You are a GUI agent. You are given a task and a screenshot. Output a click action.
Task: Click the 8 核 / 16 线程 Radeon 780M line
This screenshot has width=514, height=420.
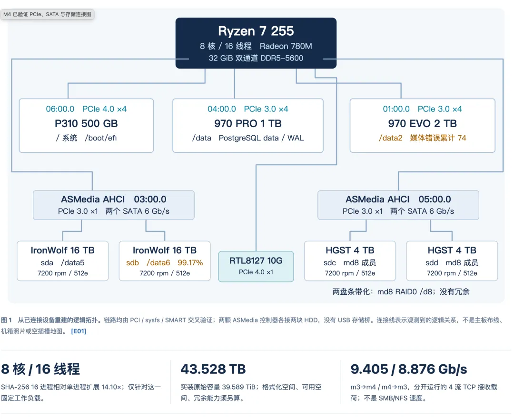tap(256, 46)
